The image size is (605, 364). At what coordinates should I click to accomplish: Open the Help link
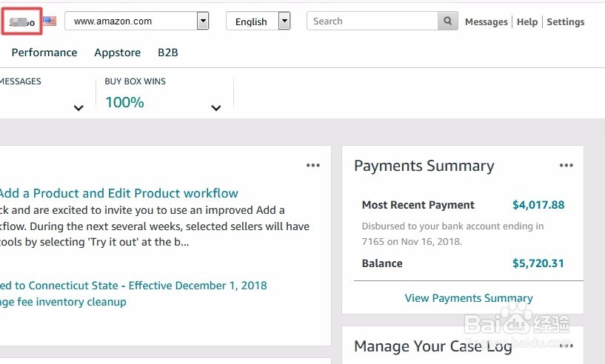pyautogui.click(x=527, y=22)
